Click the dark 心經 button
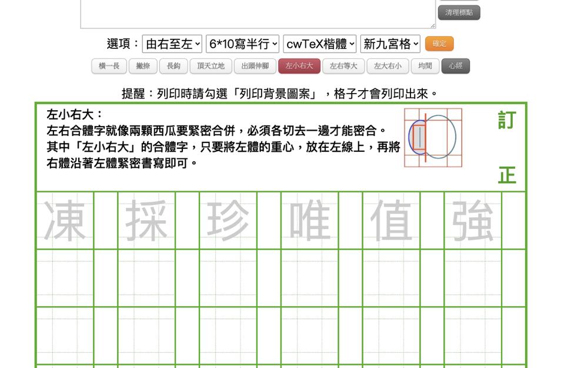Image resolution: width=588 pixels, height=368 pixels. click(456, 66)
